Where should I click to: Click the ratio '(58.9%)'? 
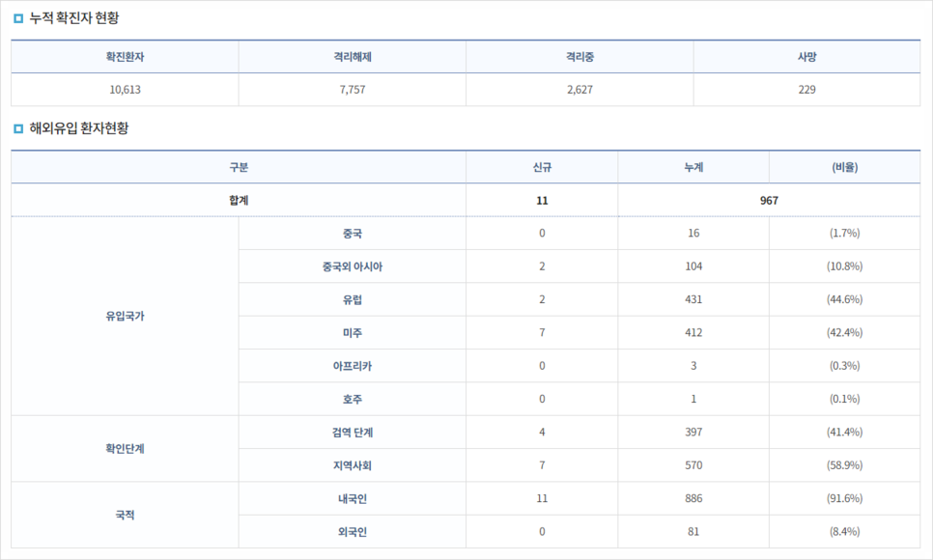tap(845, 465)
